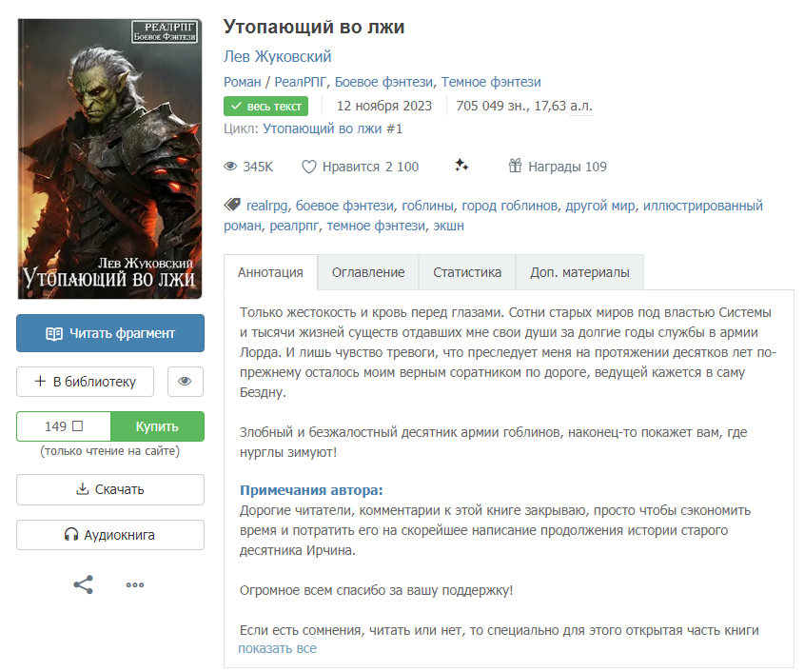
Task: Open the Аудиокнига headphones button
Action: point(110,535)
